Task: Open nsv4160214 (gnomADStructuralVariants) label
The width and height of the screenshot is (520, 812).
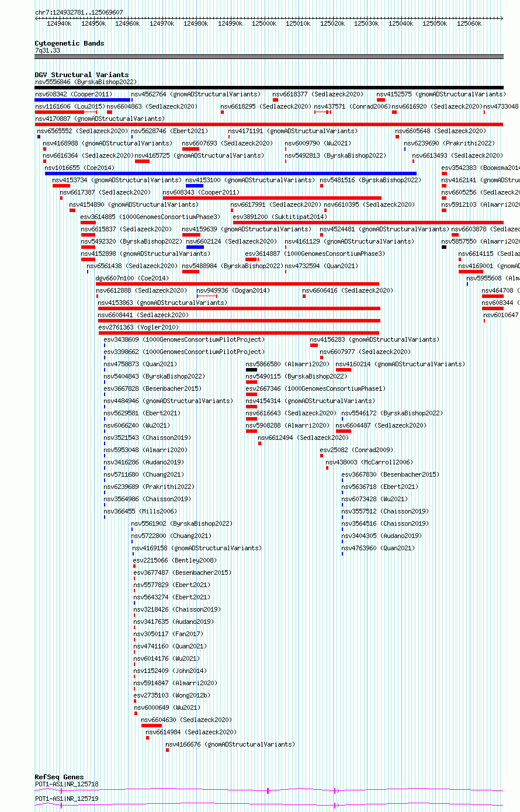Action: tap(400, 365)
